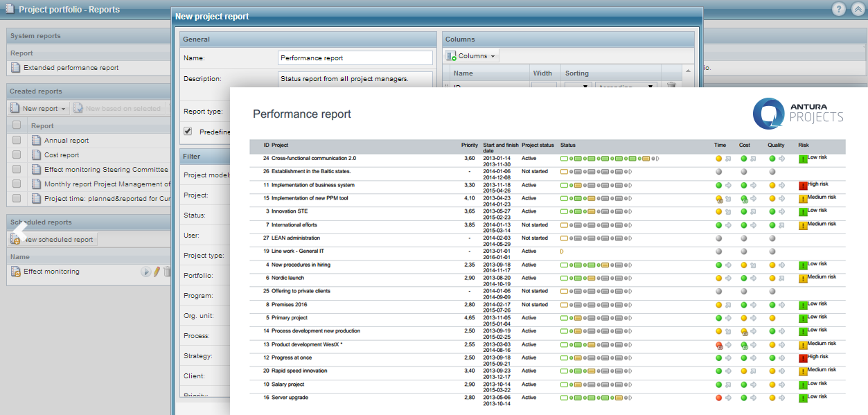Click the pencil edit icon for Effect monitoring
This screenshot has height=415, width=868.
point(157,272)
